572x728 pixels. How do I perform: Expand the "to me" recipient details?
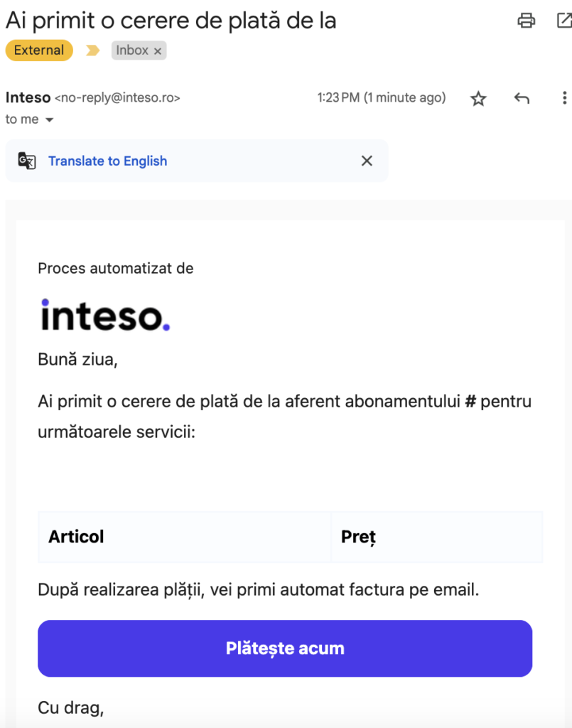[x=49, y=120]
